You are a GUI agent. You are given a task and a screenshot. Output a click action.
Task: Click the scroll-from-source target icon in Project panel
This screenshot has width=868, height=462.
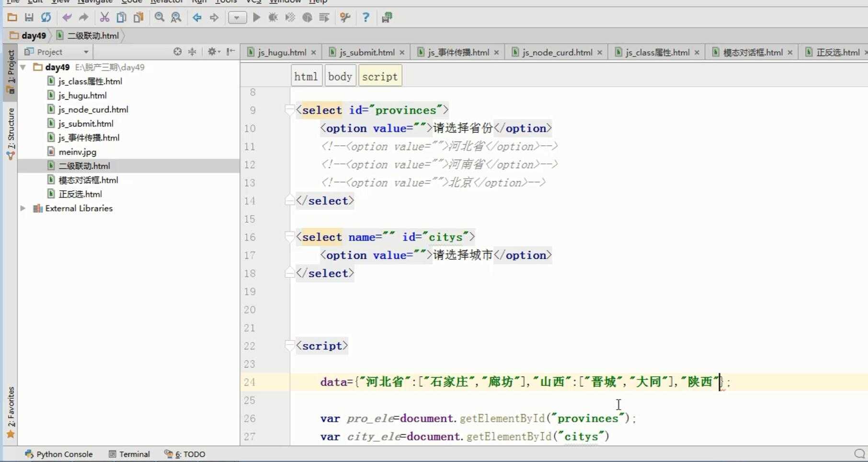(177, 51)
